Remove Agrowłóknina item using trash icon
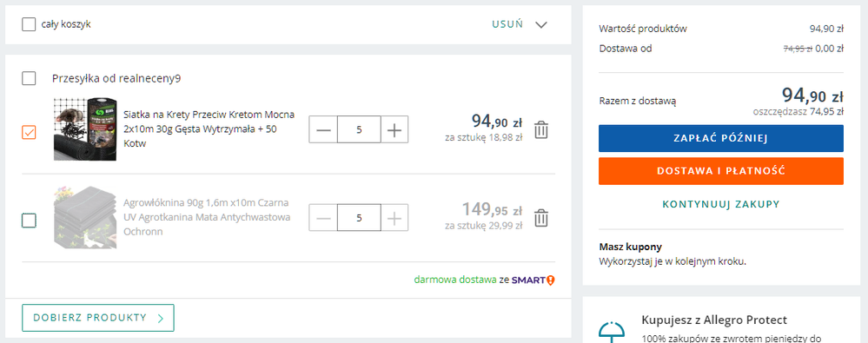Image resolution: width=868 pixels, height=343 pixels. coord(540,218)
